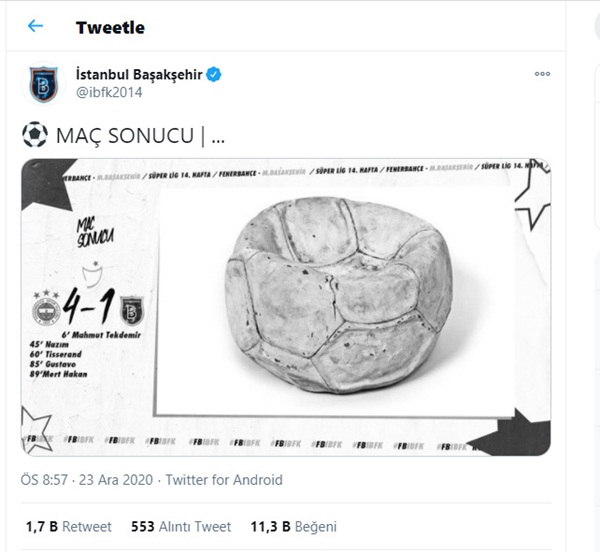The image size is (600, 552).
Task: Open the 11,3 B Beğeni likes list
Action: pos(293,526)
